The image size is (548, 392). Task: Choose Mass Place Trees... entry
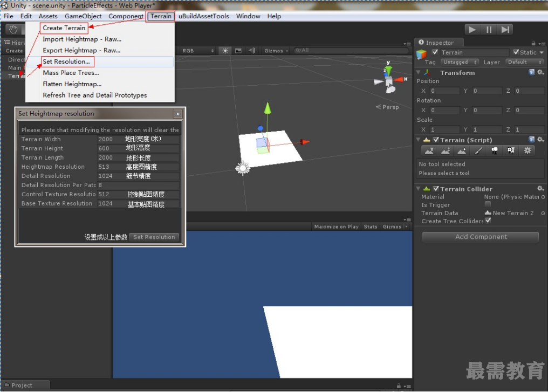pyautogui.click(x=71, y=73)
